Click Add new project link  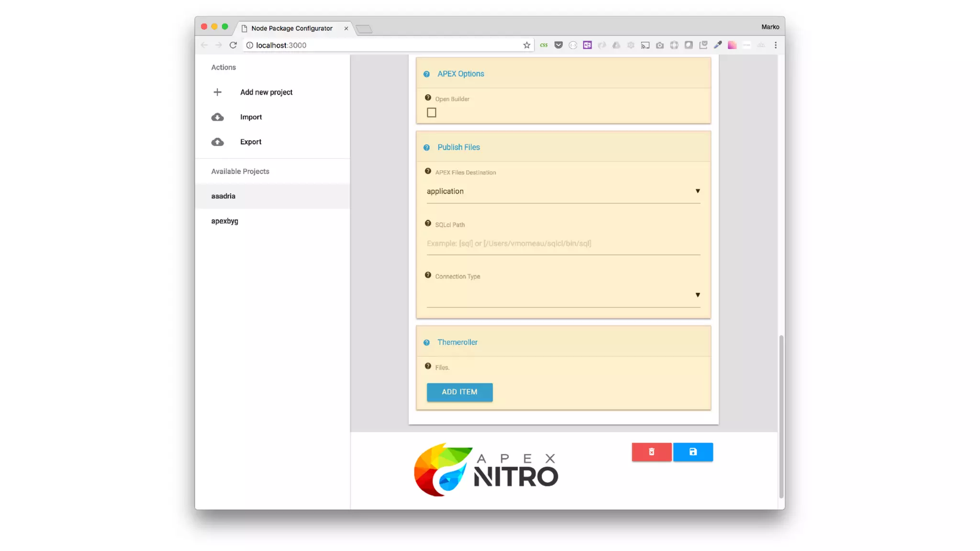point(266,92)
